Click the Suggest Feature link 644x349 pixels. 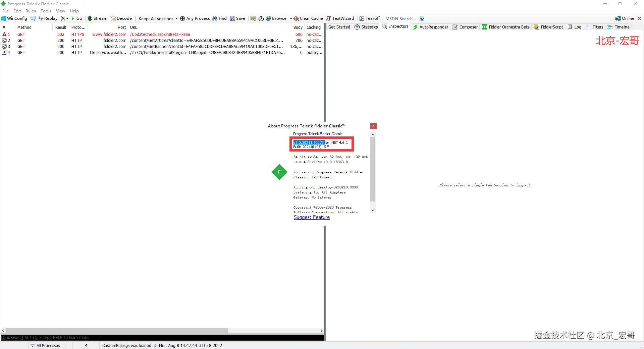point(312,217)
